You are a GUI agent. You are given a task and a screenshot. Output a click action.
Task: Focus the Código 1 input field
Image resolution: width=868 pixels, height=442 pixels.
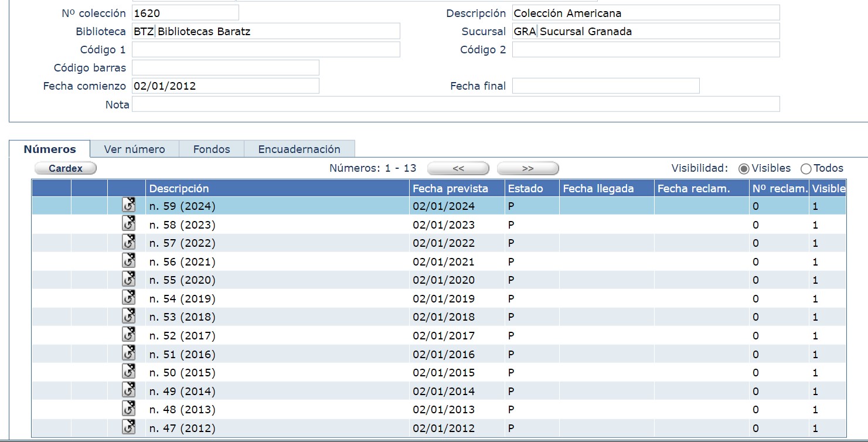266,49
